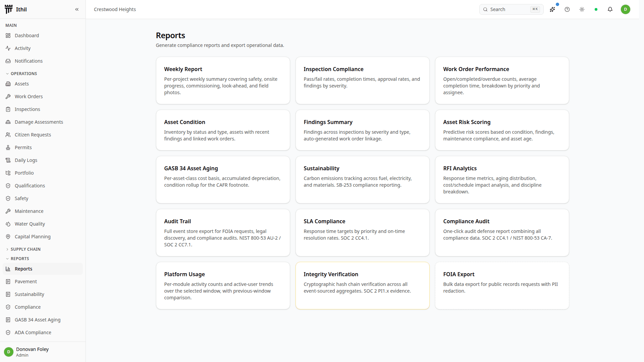Click the Safety shield icon
Viewport: 644px width, 362px height.
pos(8,198)
